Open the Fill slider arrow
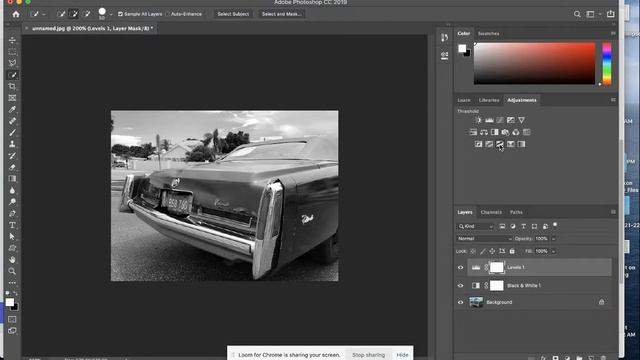The height and width of the screenshot is (360, 640). (554, 251)
